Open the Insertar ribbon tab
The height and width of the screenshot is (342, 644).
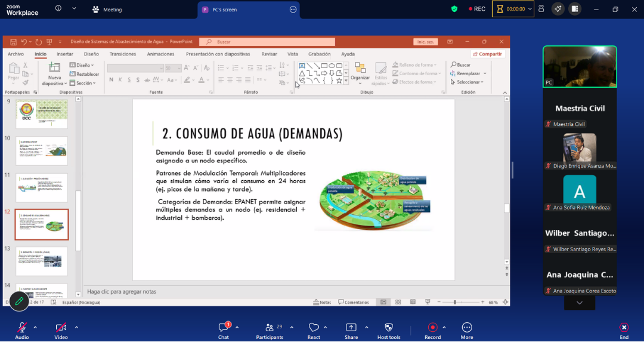[x=65, y=54]
